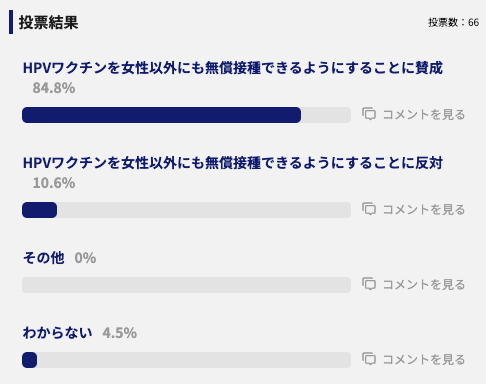
Task: Click comment icon for わからない option
Action: [369, 359]
